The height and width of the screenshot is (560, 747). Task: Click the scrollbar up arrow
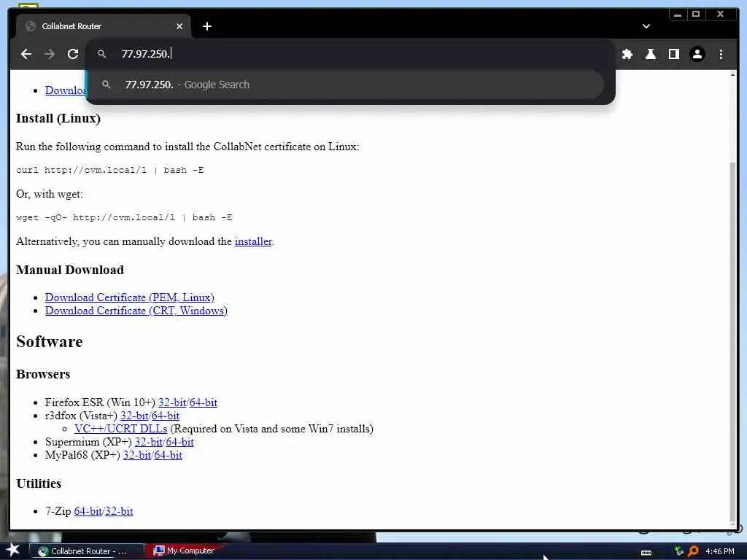732,75
